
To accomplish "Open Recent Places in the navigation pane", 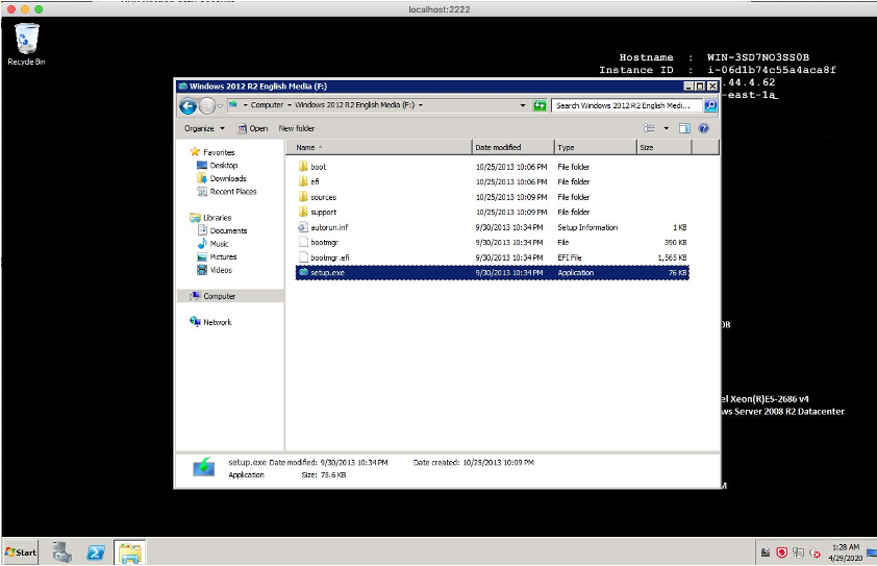I will 227,191.
